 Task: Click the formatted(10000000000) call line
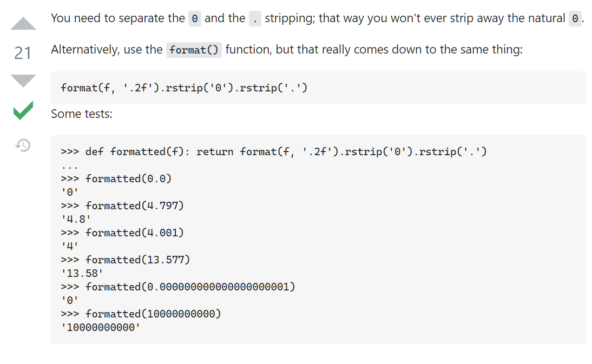pyautogui.click(x=153, y=314)
